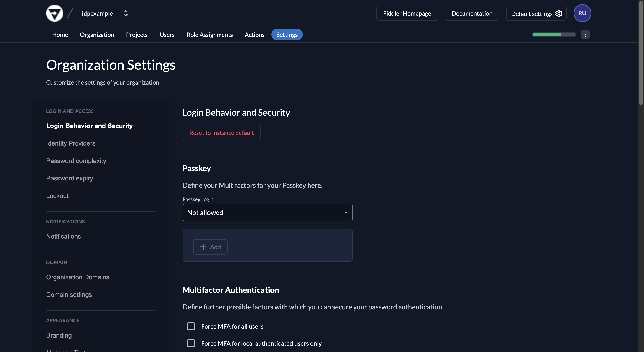Click the Organization Settings heading
This screenshot has width=644, height=352.
pyautogui.click(x=111, y=65)
